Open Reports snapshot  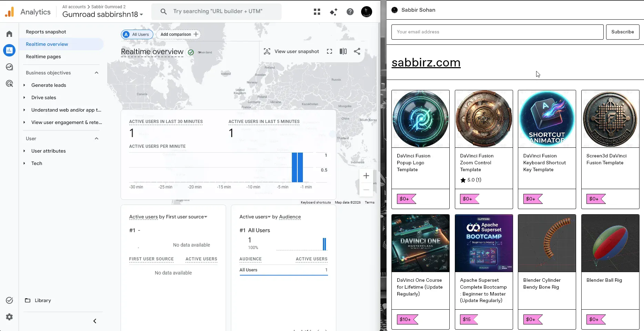click(46, 32)
